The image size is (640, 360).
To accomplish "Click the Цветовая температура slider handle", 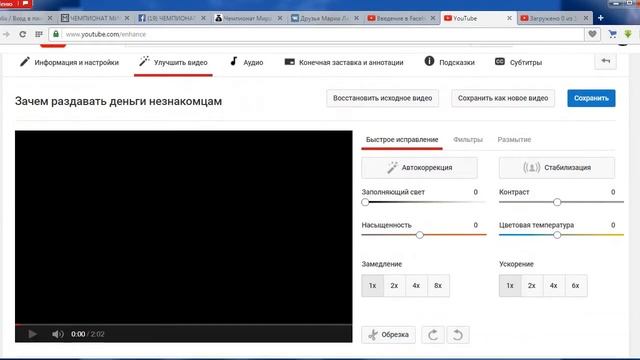I will click(x=557, y=235).
